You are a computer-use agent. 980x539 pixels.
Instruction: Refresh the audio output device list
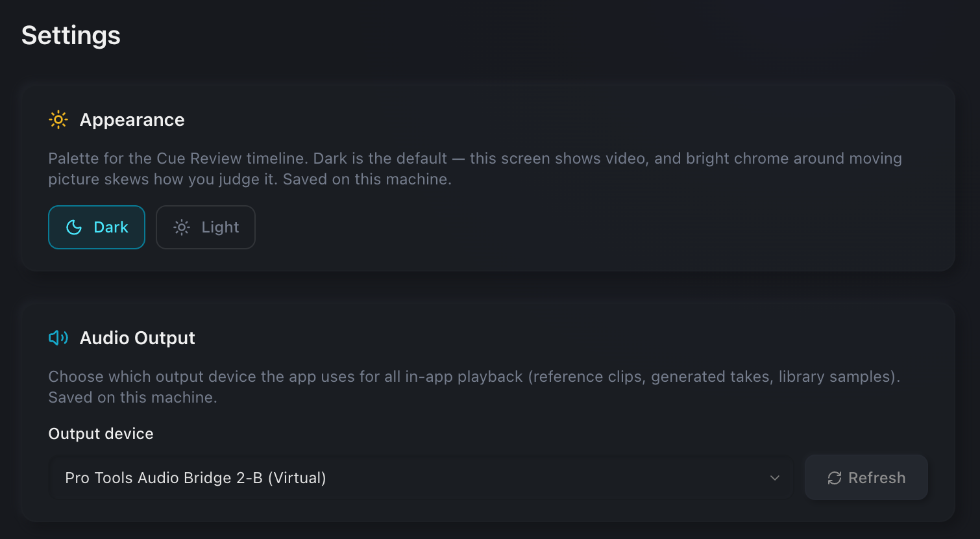[x=866, y=478]
